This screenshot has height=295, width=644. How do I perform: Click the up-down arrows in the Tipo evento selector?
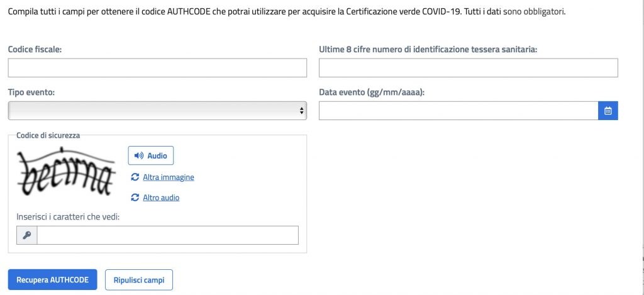pyautogui.click(x=301, y=111)
